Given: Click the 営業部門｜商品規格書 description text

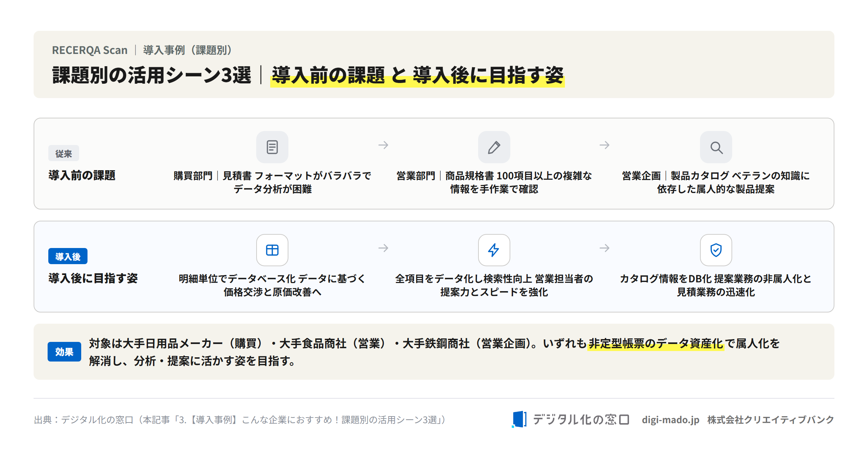Looking at the screenshot, I should tap(494, 182).
